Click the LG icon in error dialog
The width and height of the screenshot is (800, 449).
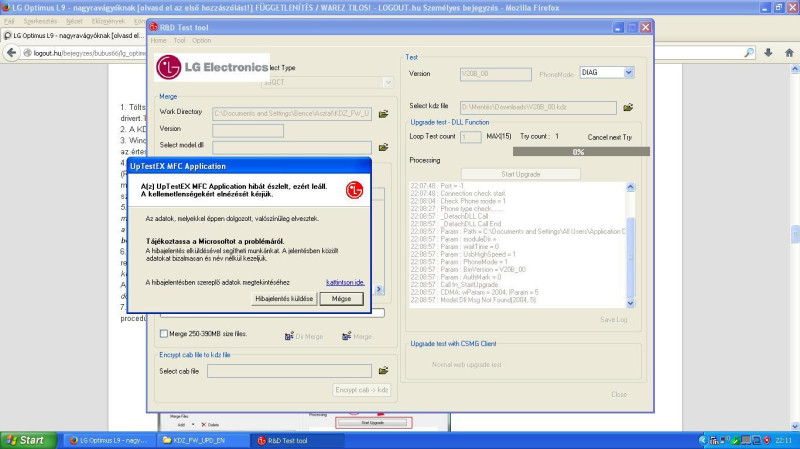pos(354,190)
